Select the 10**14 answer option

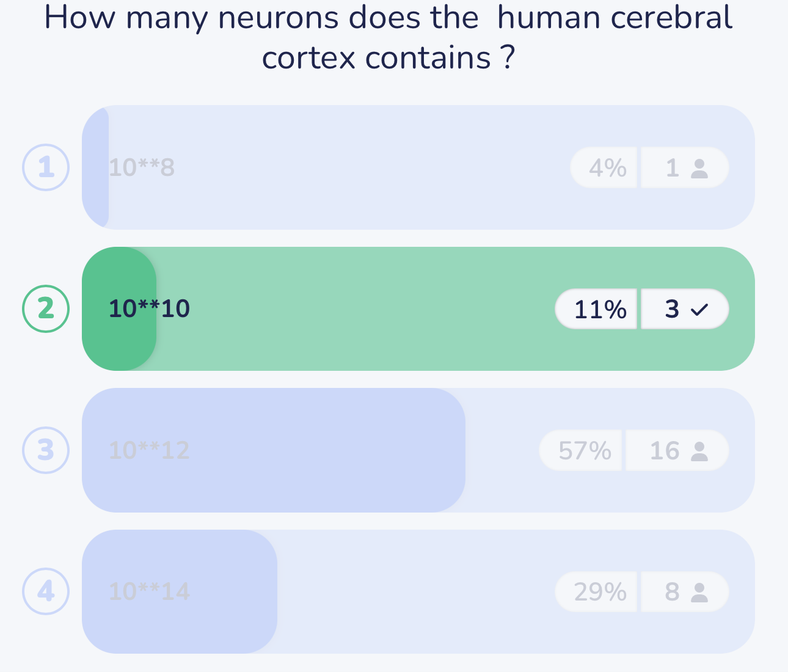coord(149,591)
